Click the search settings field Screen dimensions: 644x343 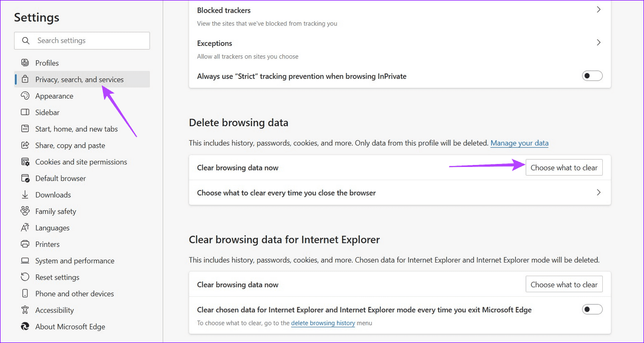point(81,40)
